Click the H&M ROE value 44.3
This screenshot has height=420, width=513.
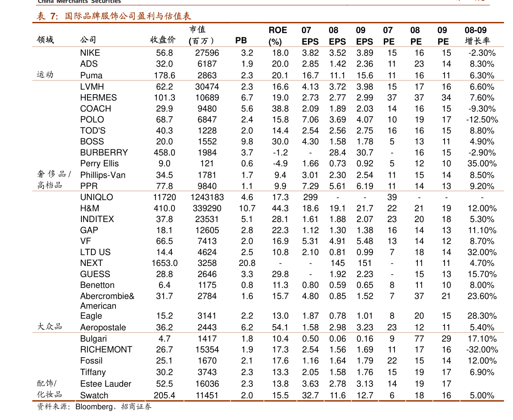pyautogui.click(x=280, y=209)
